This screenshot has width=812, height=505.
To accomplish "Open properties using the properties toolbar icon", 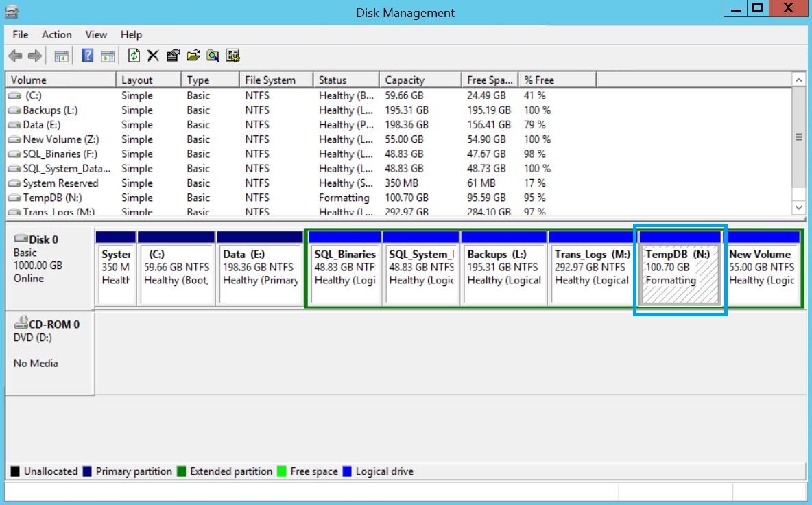I will (x=174, y=56).
